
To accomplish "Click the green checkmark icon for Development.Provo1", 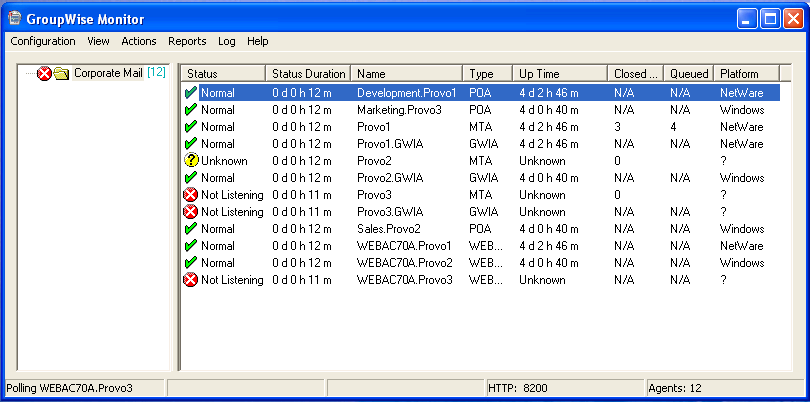I will (x=191, y=92).
